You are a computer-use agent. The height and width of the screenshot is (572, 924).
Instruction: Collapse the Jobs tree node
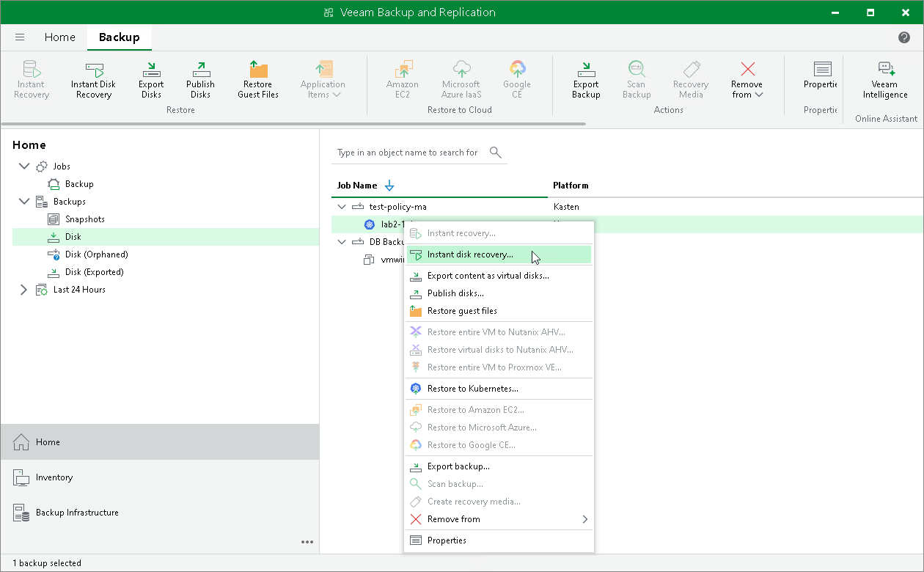(24, 166)
